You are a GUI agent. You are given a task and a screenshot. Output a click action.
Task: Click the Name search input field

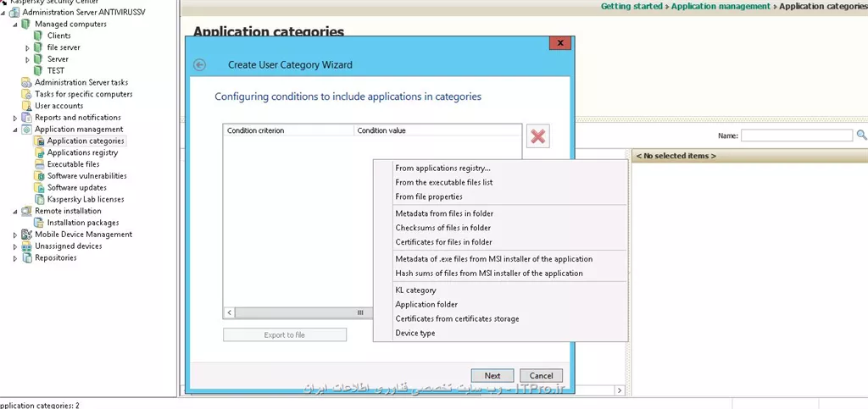coord(797,135)
